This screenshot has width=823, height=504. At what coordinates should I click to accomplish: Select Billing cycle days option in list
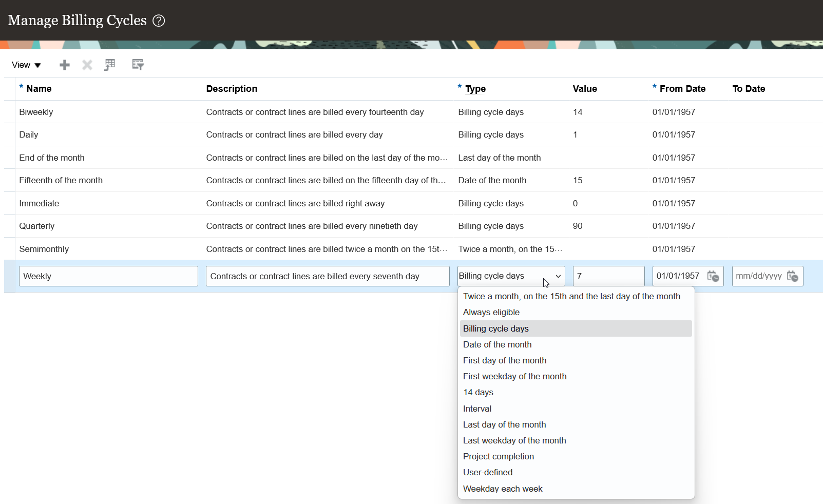coord(576,328)
